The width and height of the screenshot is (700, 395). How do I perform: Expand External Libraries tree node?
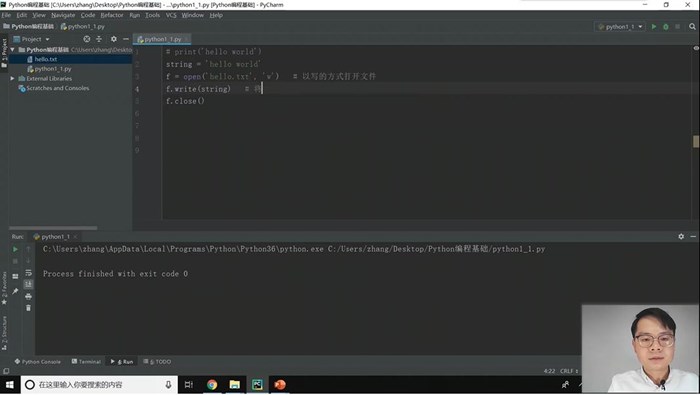[12, 79]
